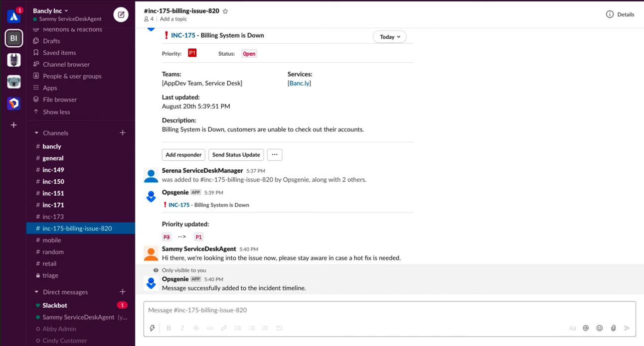Start an ordered list
This screenshot has height=346, width=644.
coord(238,328)
